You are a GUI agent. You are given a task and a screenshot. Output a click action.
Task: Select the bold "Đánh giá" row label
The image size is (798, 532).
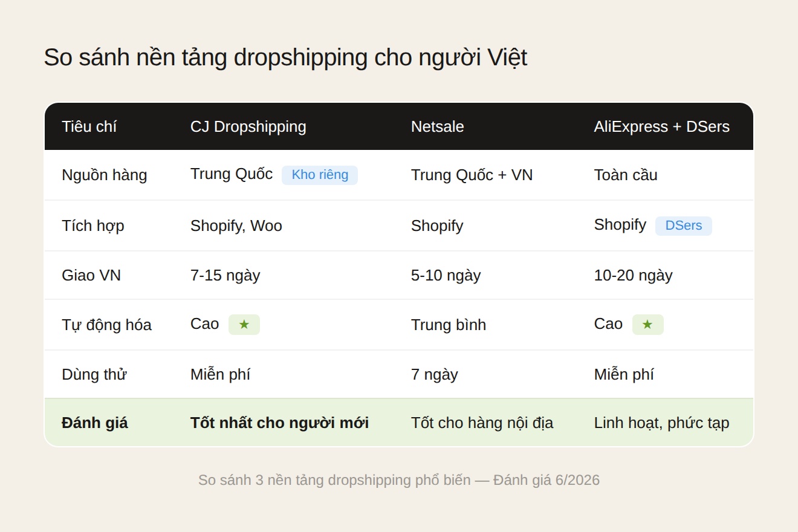point(95,423)
